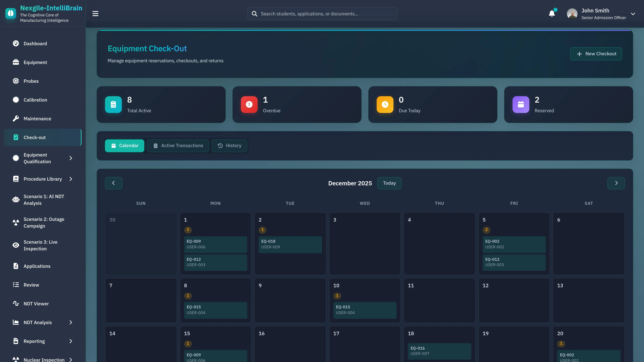Click the search magnifier icon

click(x=255, y=14)
